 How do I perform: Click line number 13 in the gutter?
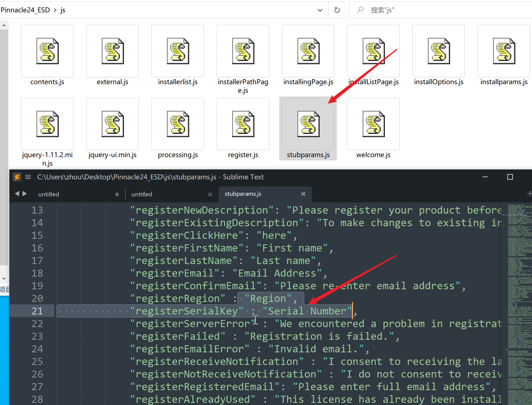[37, 210]
